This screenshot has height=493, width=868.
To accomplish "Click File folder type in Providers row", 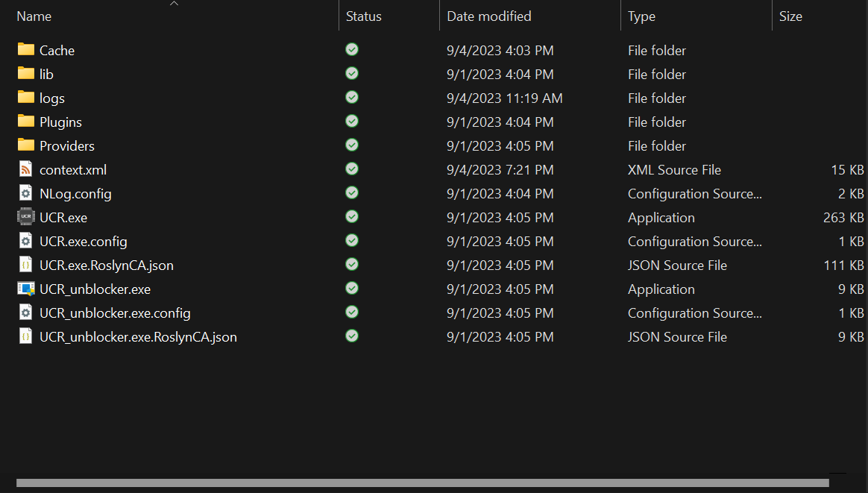I will tap(656, 145).
